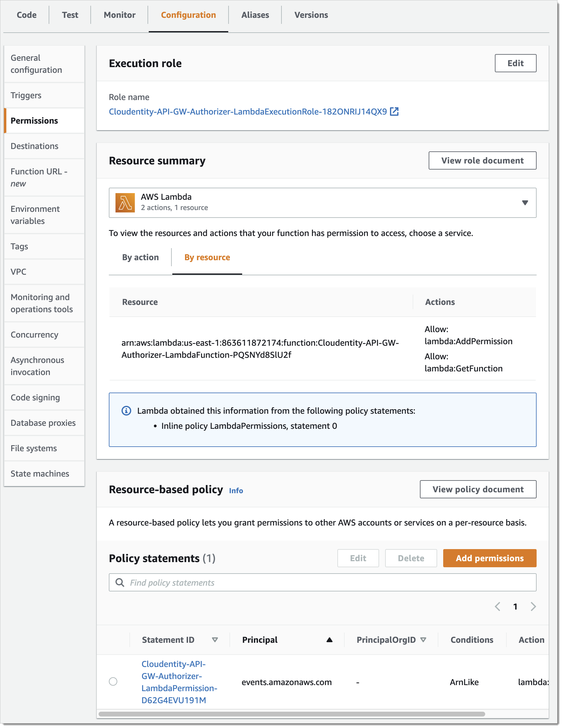Open Environment variables section
This screenshot has width=562, height=728.
pyautogui.click(x=45, y=215)
